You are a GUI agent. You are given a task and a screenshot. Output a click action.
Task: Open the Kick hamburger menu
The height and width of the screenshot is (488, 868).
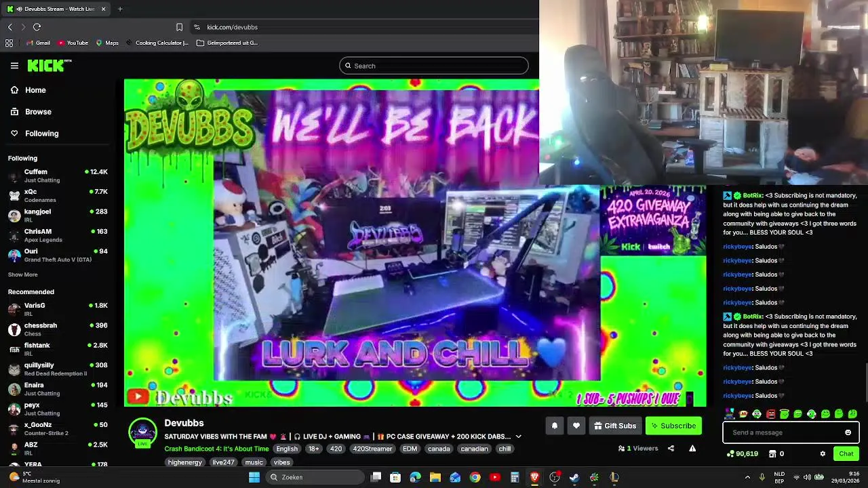pos(14,66)
